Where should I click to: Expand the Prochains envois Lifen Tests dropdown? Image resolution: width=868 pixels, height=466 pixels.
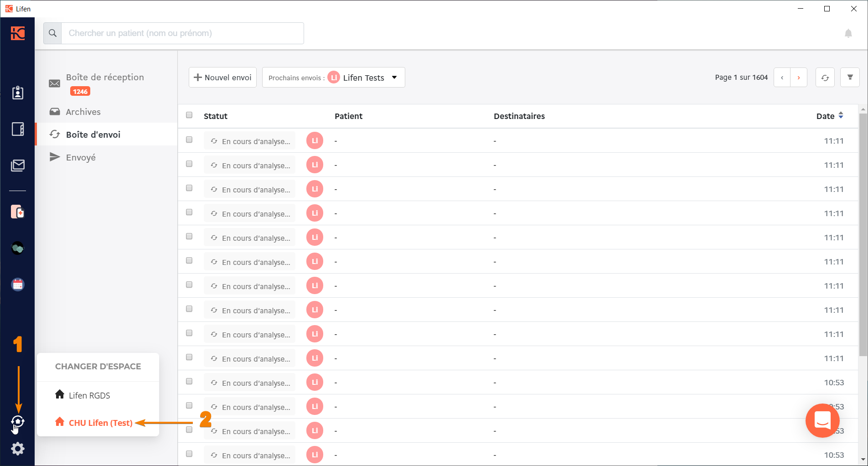pos(334,78)
